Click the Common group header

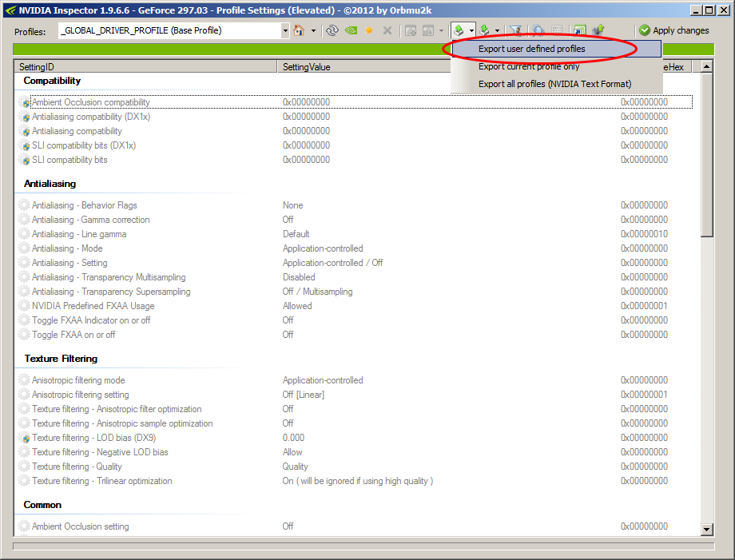point(42,505)
